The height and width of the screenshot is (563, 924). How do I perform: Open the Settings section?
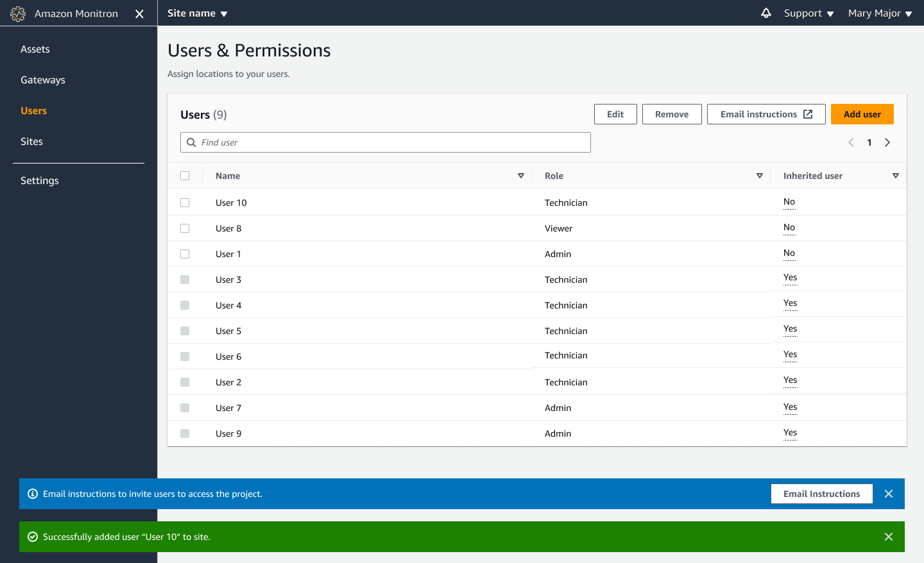[39, 180]
